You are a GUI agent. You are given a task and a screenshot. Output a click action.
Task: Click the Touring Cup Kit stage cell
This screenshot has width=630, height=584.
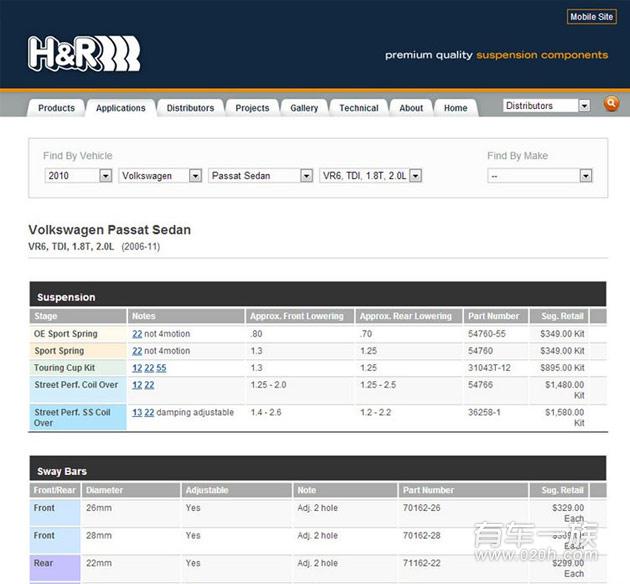click(x=78, y=368)
